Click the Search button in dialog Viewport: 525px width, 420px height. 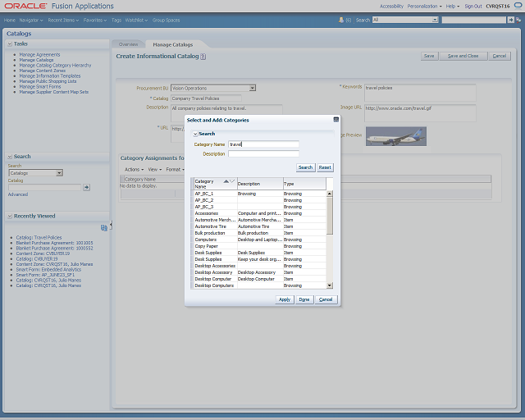[305, 167]
